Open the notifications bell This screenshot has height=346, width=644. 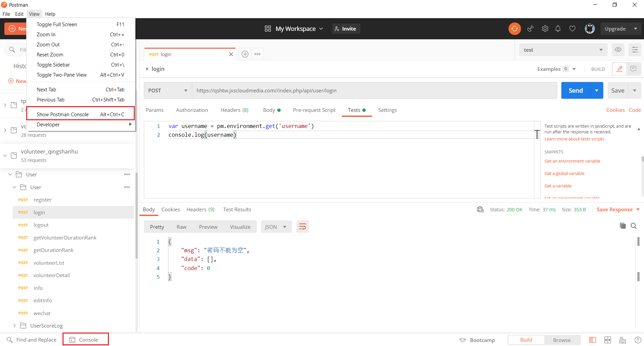[558, 29]
